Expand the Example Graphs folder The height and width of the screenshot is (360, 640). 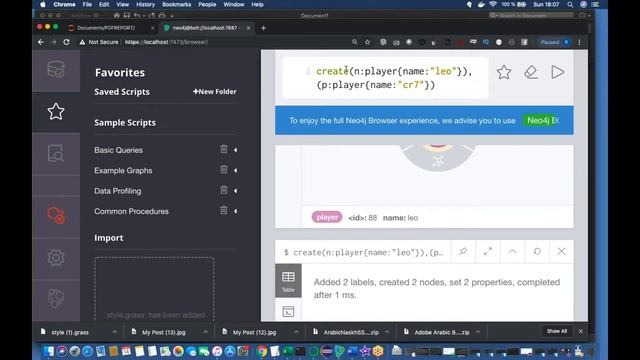tap(236, 171)
